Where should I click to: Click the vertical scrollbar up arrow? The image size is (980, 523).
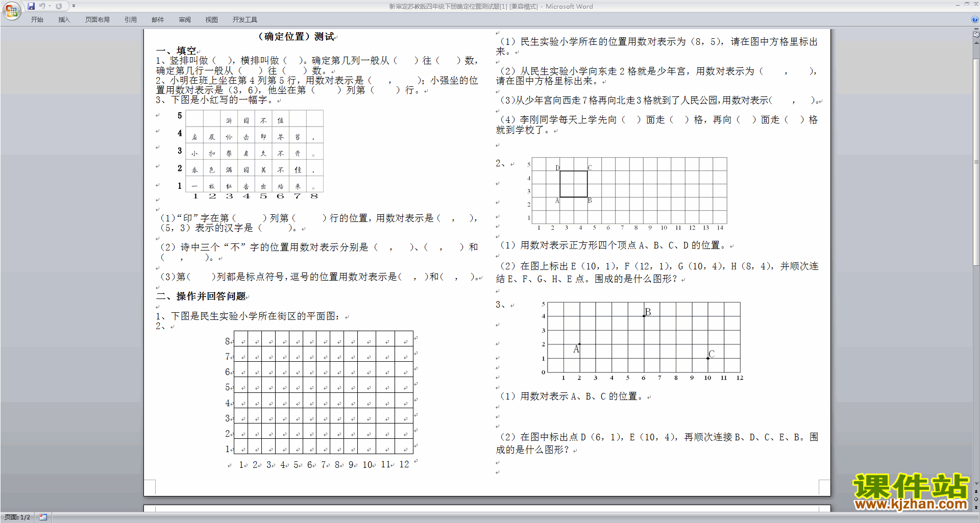tap(976, 44)
